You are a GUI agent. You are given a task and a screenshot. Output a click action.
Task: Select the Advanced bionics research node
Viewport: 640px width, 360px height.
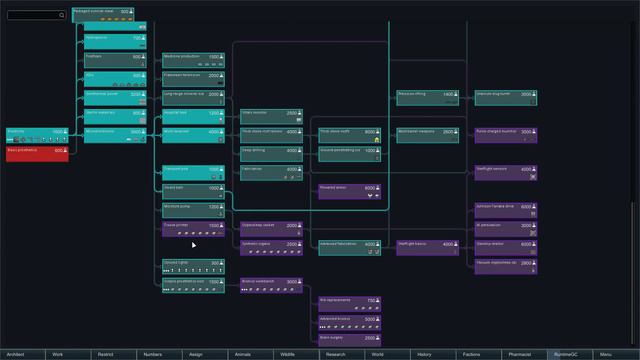[349, 323]
